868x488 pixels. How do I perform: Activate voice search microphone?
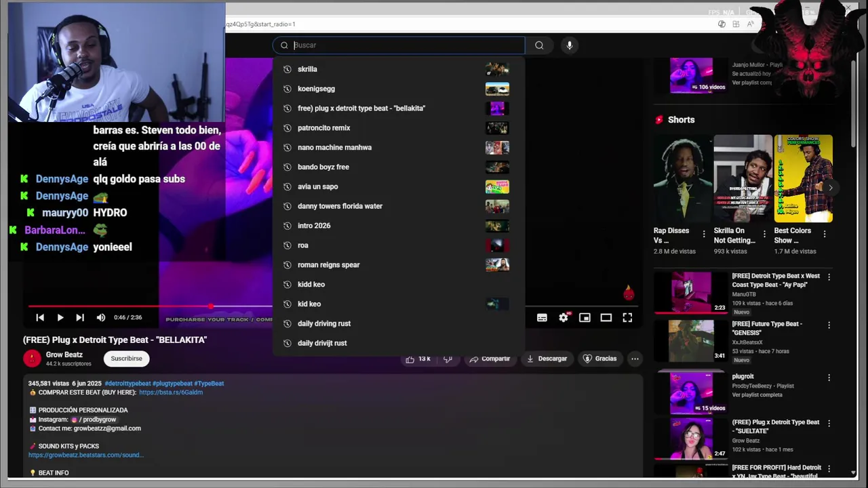pos(570,45)
